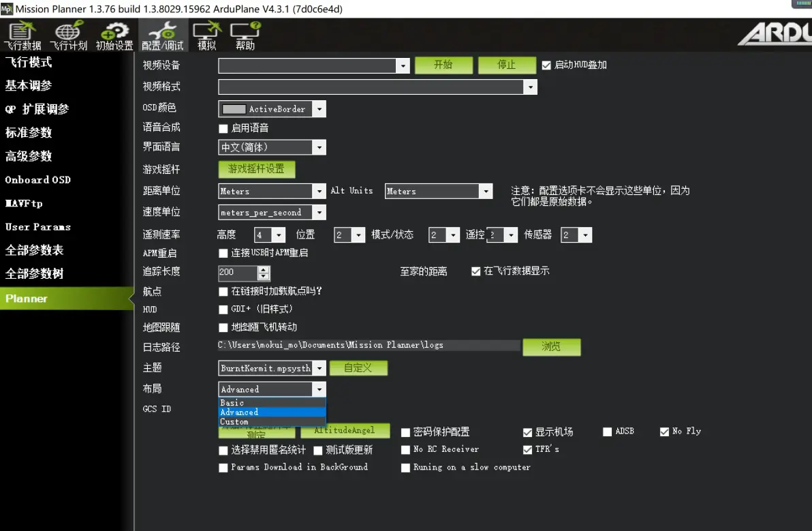The width and height of the screenshot is (812, 531).
Task: Open MAVFtp in the sidebar
Action: pos(24,203)
